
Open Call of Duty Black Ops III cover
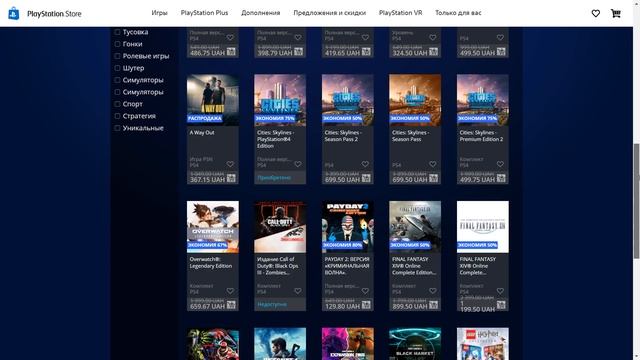pos(280,227)
